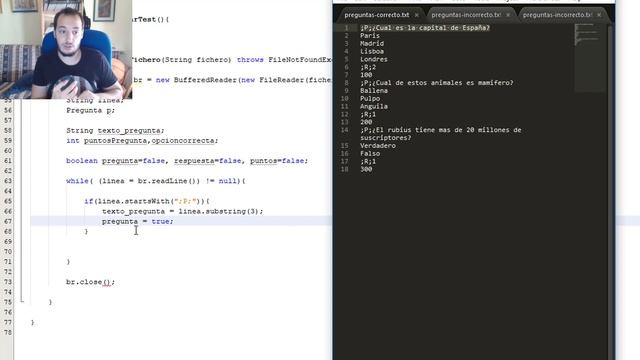Click line number 67 in the Java editor gutter
This screenshot has height=360, width=640.
tap(8, 221)
